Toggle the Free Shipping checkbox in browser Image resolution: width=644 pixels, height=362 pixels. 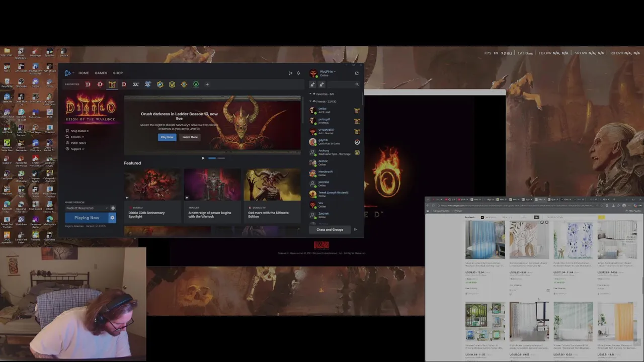click(x=482, y=217)
